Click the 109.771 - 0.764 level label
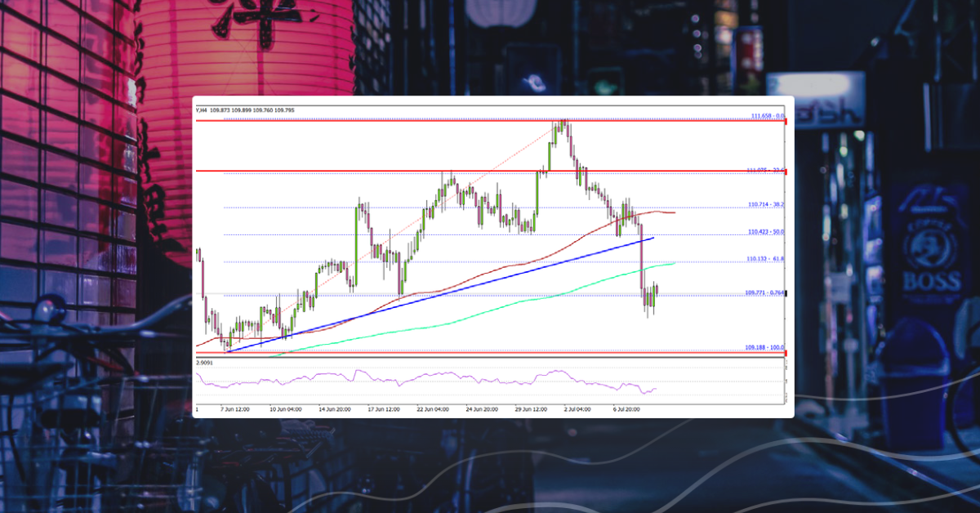Image resolution: width=980 pixels, height=513 pixels. 764,291
